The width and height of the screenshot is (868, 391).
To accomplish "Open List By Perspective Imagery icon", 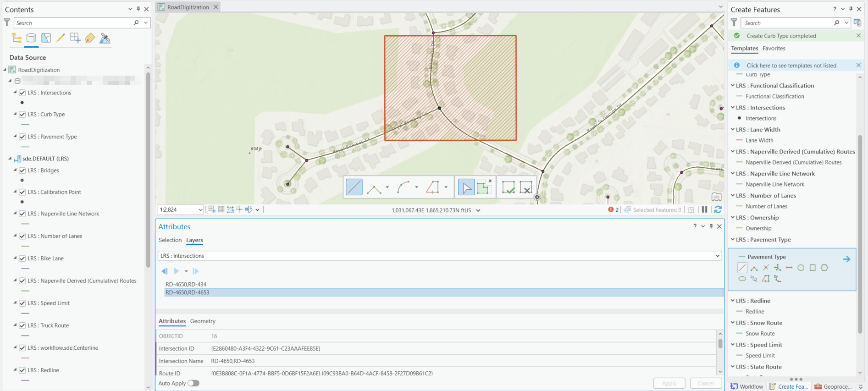I will (x=105, y=38).
